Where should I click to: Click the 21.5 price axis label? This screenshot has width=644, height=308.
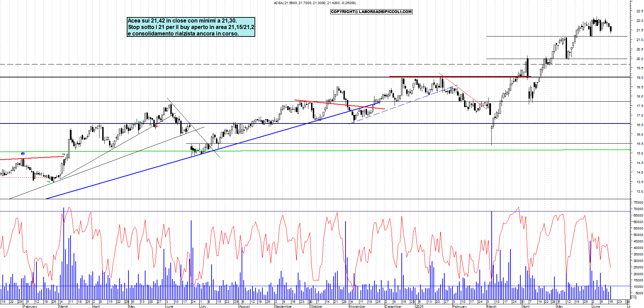pos(640,30)
